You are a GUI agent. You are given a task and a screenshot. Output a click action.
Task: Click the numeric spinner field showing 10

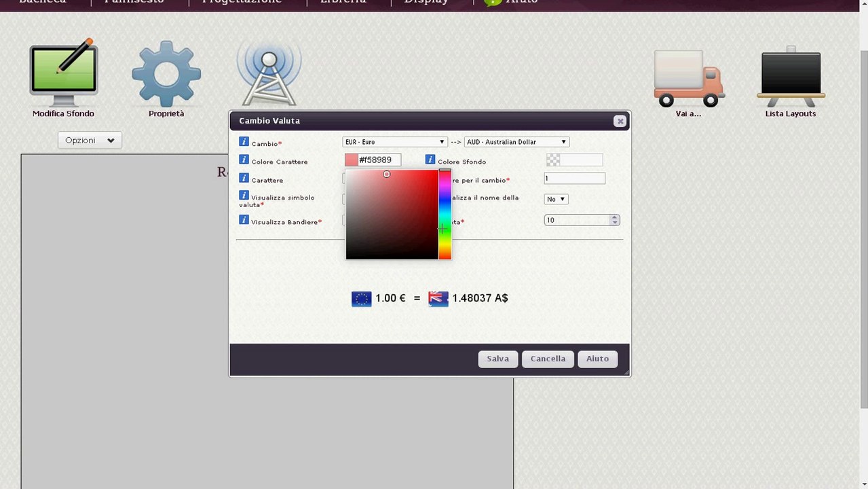(578, 220)
